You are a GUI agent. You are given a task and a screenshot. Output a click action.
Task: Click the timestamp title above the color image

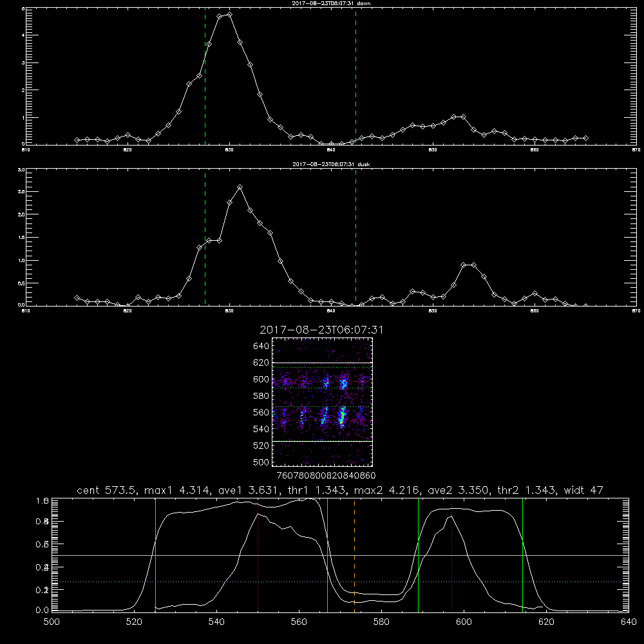pyautogui.click(x=321, y=330)
